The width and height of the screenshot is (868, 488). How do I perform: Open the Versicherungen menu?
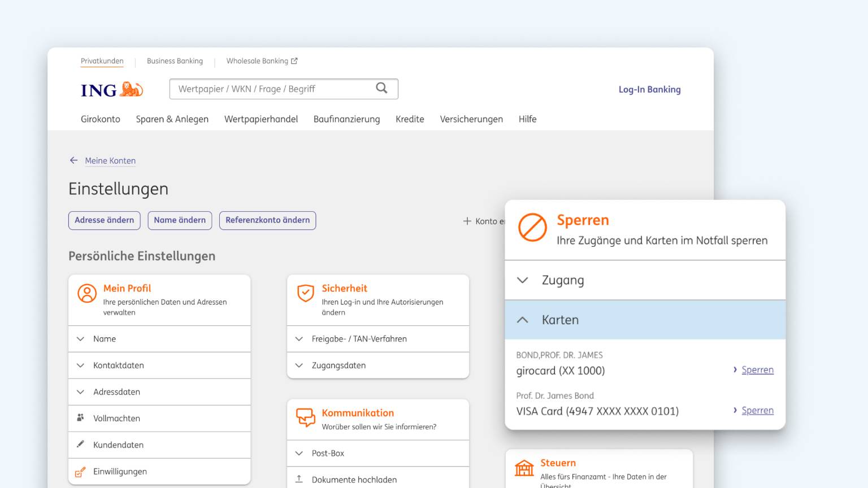[x=471, y=119]
